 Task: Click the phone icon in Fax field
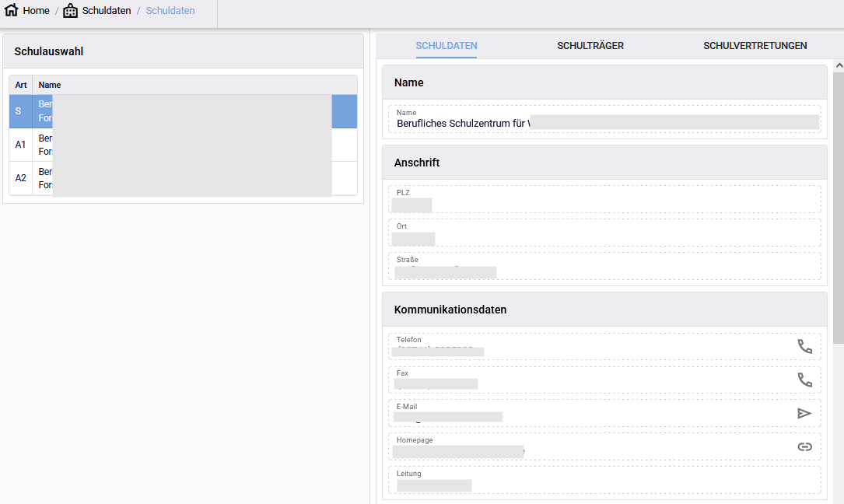[x=804, y=380]
